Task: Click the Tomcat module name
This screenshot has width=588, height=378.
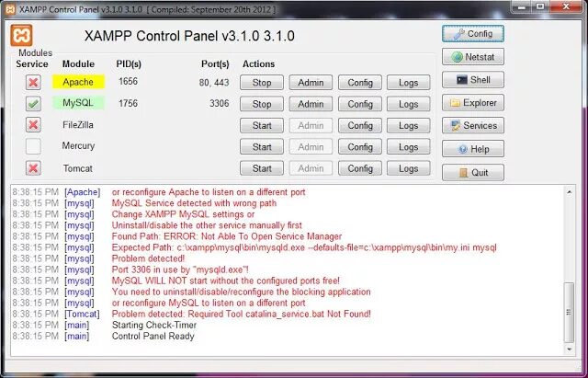Action: [x=77, y=168]
